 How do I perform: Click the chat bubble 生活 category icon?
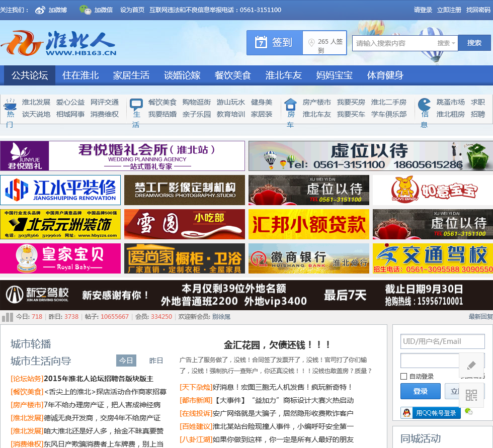point(136,104)
